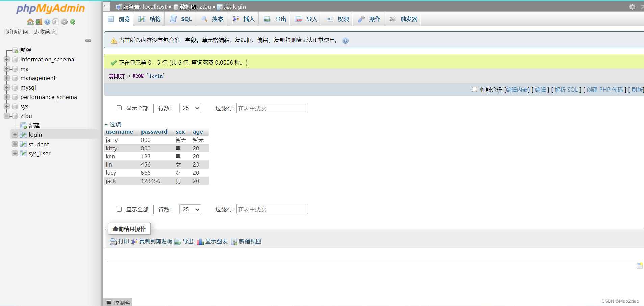Click the help icon beside the warning message
This screenshot has height=306, width=644.
[345, 41]
